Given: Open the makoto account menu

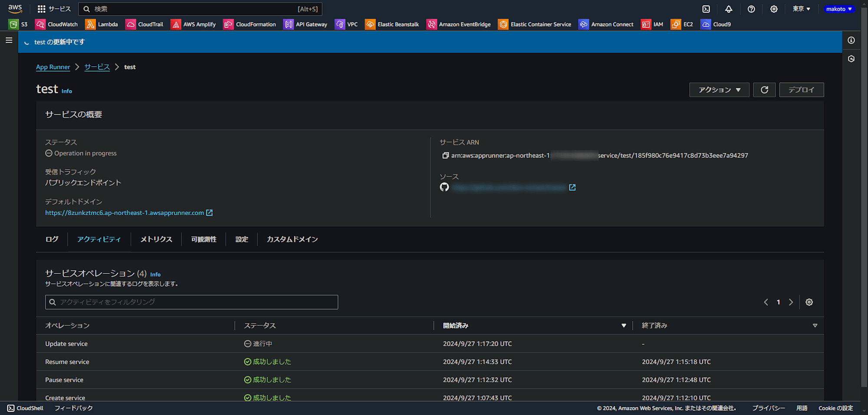Looking at the screenshot, I should [839, 9].
